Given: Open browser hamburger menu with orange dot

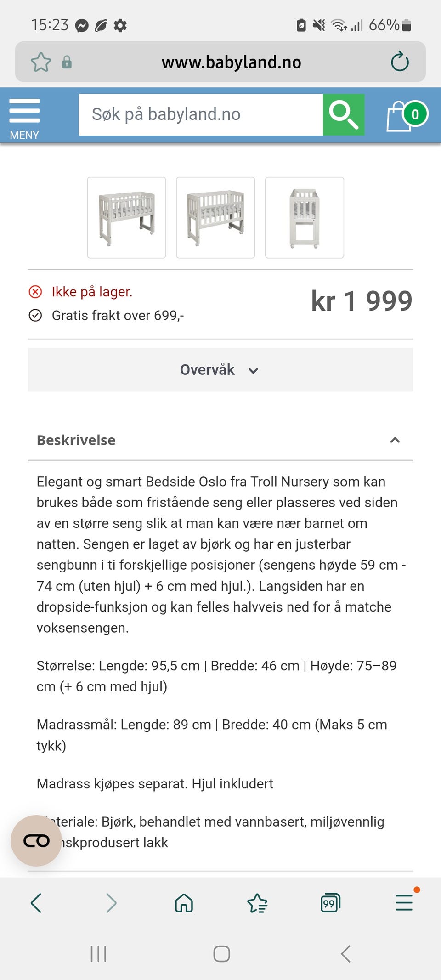Looking at the screenshot, I should pos(404,902).
